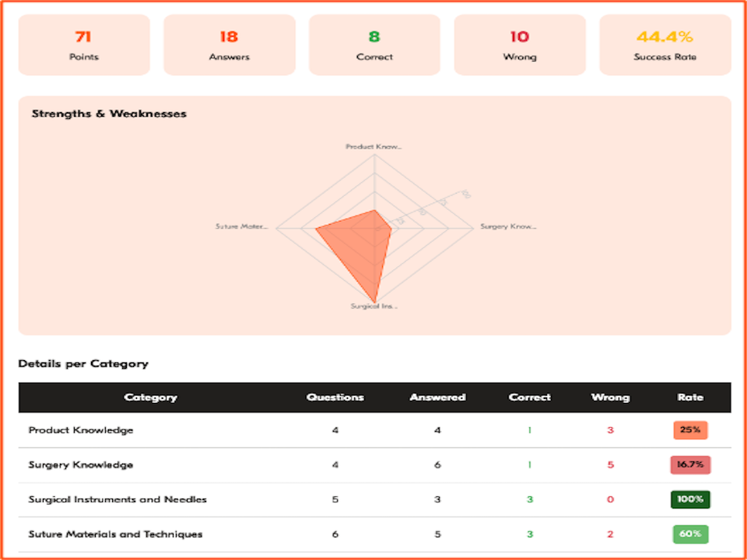Click Surgery Knowledge's Answered value 6
The image size is (747, 560).
[x=438, y=465]
